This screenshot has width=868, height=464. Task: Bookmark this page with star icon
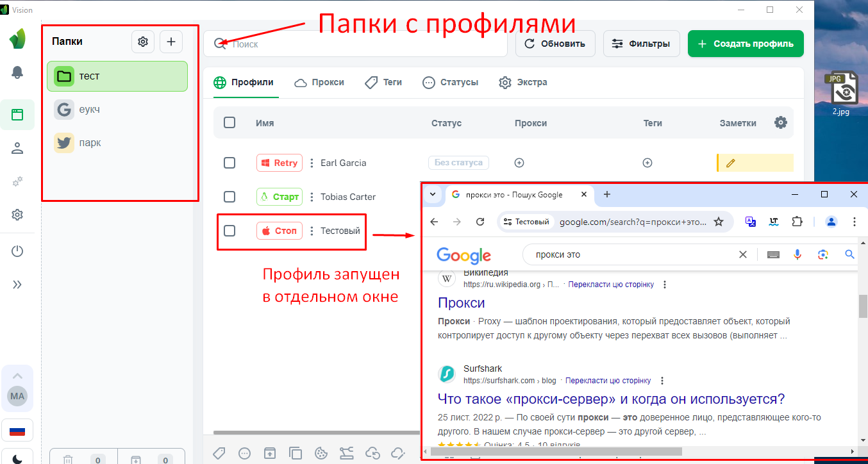tap(719, 222)
